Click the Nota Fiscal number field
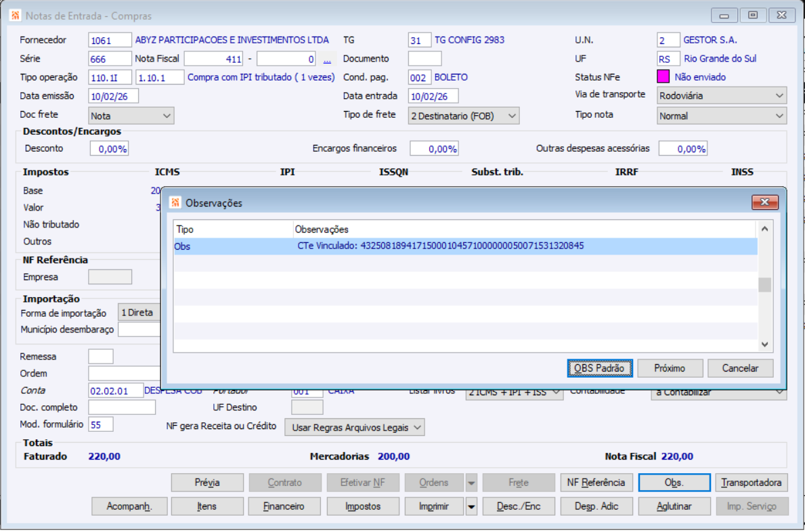The image size is (805, 532). (213, 59)
